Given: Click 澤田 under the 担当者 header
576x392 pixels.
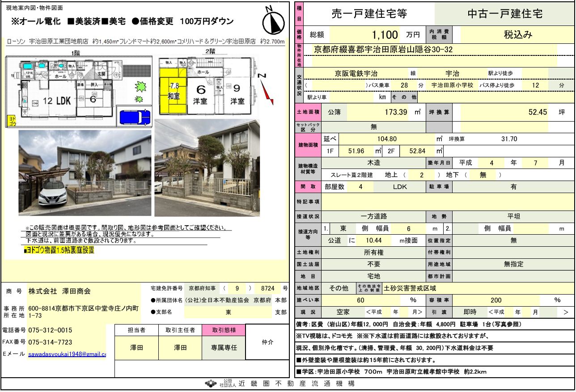Looking at the screenshot, I should coord(136,347).
